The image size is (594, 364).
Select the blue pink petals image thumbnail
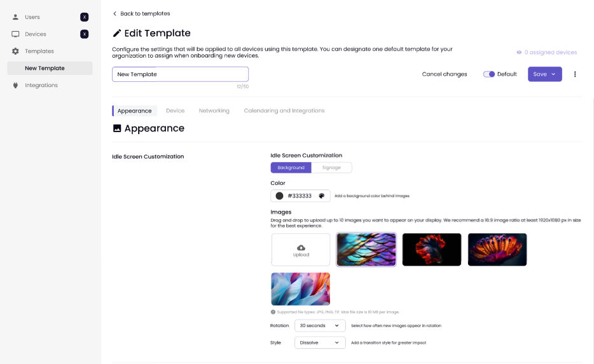click(301, 289)
